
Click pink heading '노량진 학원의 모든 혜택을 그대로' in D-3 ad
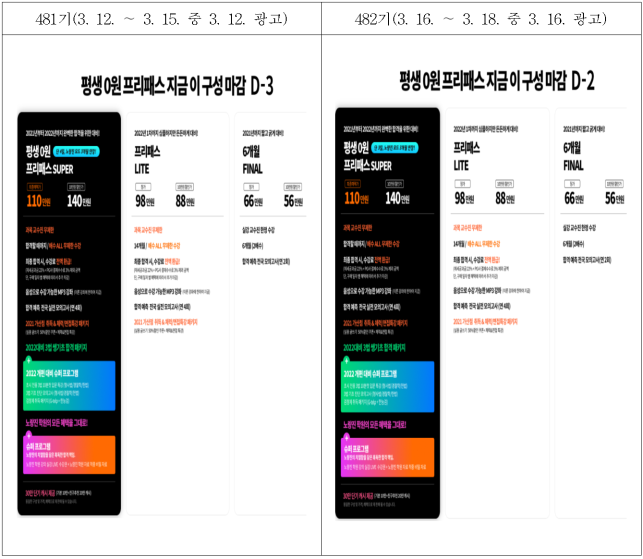[57, 423]
